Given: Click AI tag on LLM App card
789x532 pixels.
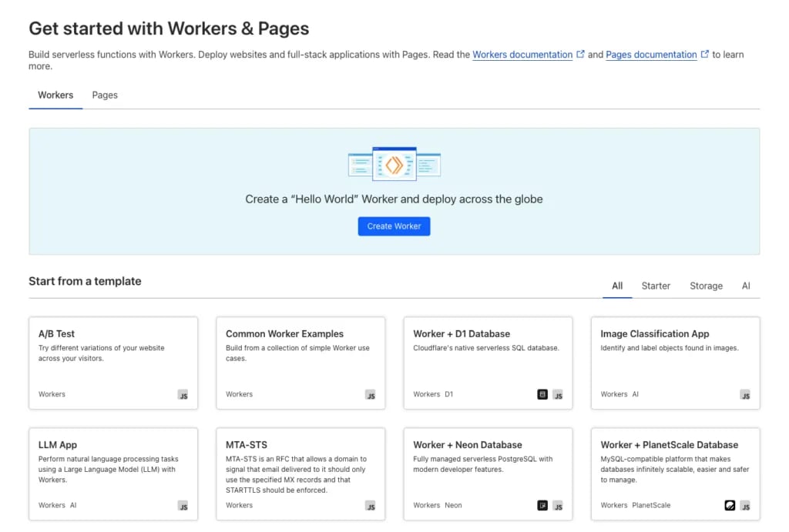Looking at the screenshot, I should point(73,505).
